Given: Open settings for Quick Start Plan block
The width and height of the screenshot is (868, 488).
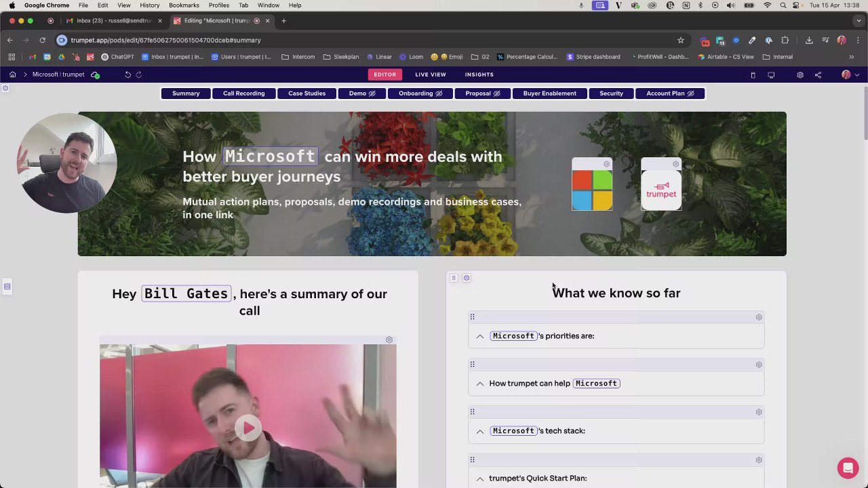Looking at the screenshot, I should [759, 460].
